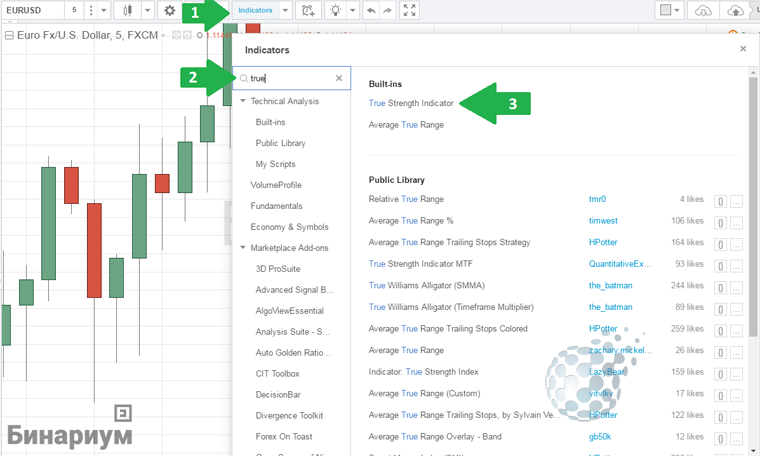Select Divergence Toolkit add-on

[x=289, y=415]
